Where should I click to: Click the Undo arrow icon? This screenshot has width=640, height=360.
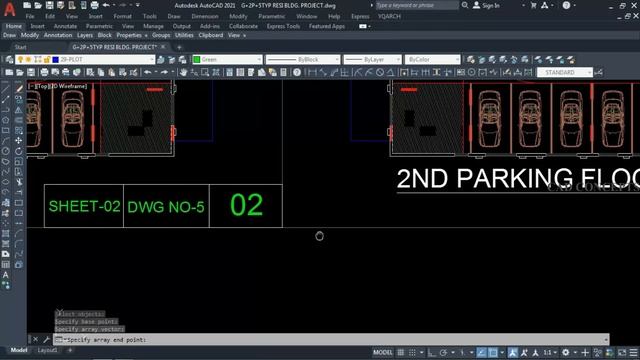(147, 73)
